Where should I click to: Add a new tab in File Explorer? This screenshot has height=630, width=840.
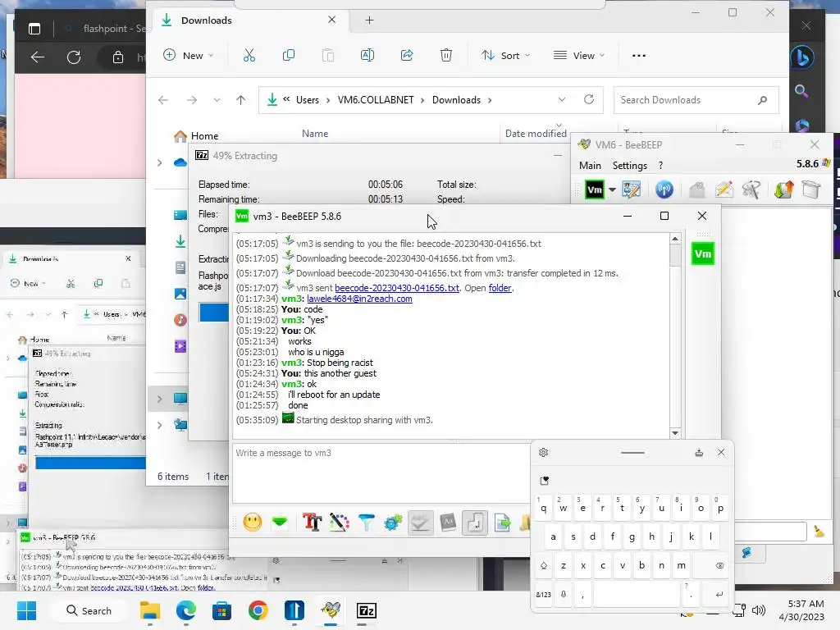369,21
